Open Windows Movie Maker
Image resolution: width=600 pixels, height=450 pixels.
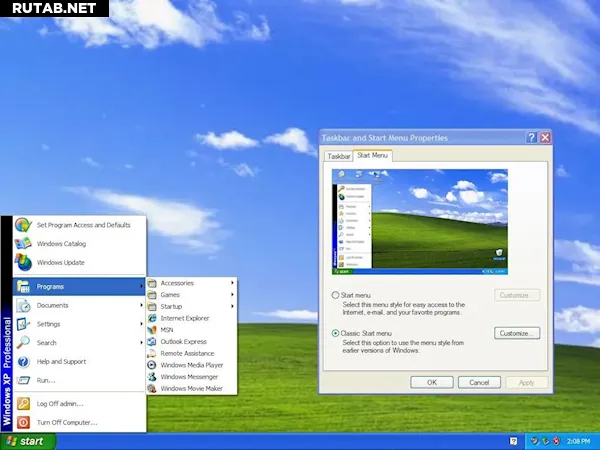pyautogui.click(x=191, y=389)
